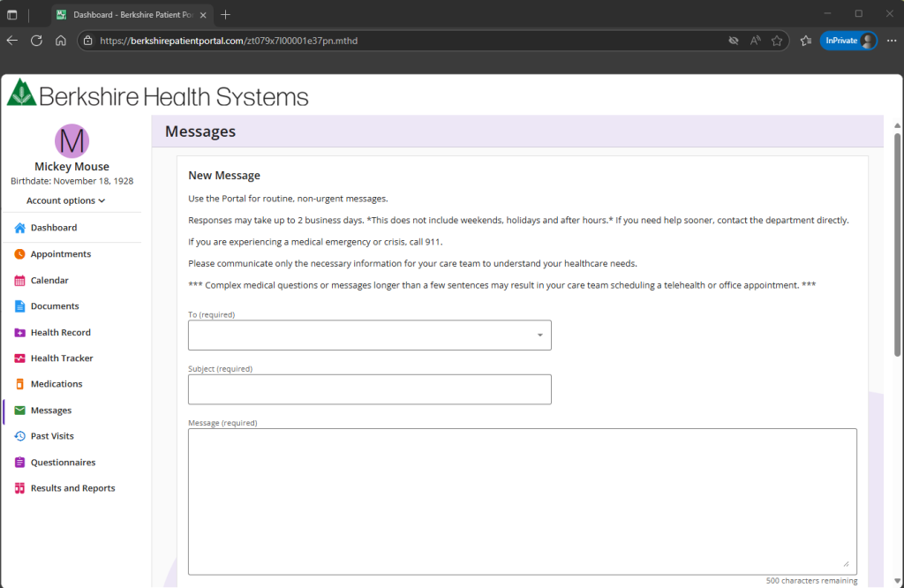904x588 pixels.
Task: Click the Dashboard home icon in sidebar
Action: (x=19, y=228)
